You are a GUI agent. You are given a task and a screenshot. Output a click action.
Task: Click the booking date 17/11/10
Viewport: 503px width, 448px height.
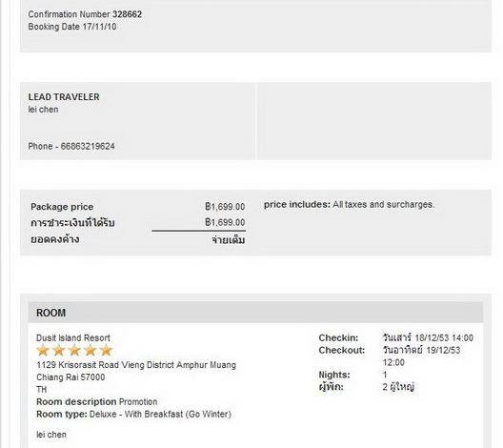pos(99,27)
